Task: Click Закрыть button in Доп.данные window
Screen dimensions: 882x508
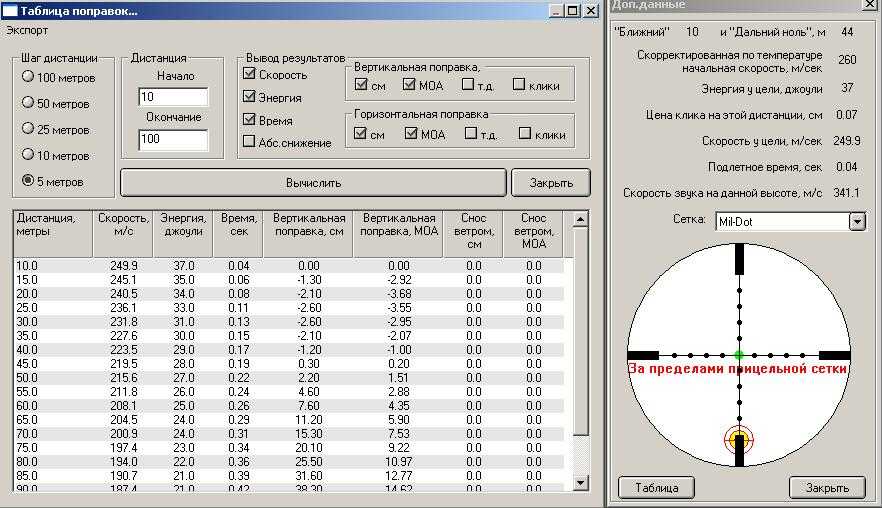Action: [827, 488]
